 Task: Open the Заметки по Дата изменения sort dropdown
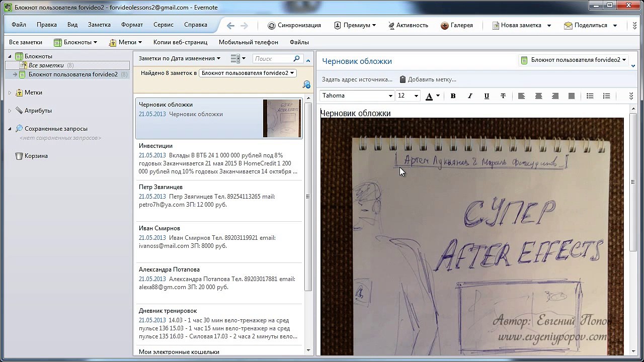click(x=180, y=59)
